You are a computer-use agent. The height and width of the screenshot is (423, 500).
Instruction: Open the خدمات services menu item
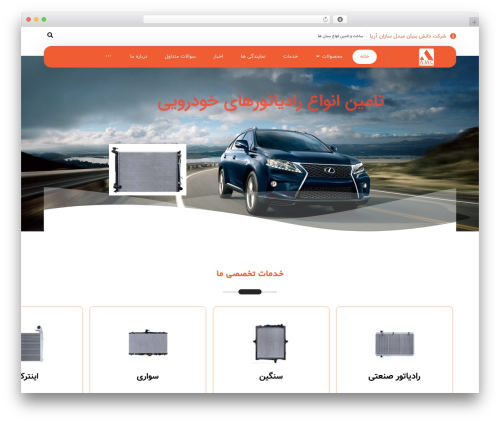[x=290, y=56]
